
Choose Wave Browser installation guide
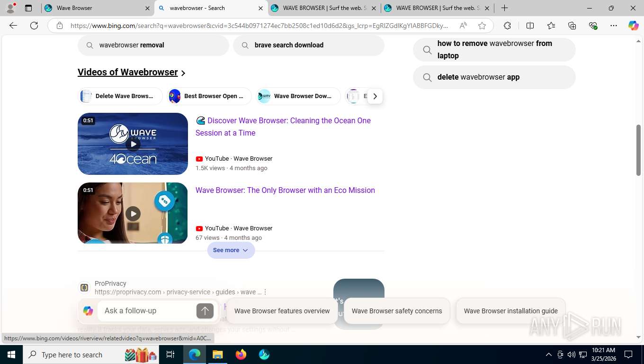click(x=511, y=311)
